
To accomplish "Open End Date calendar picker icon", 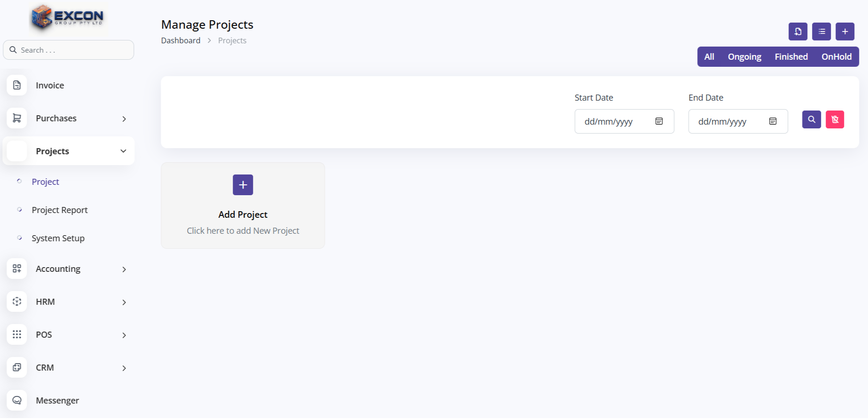I will (x=773, y=121).
